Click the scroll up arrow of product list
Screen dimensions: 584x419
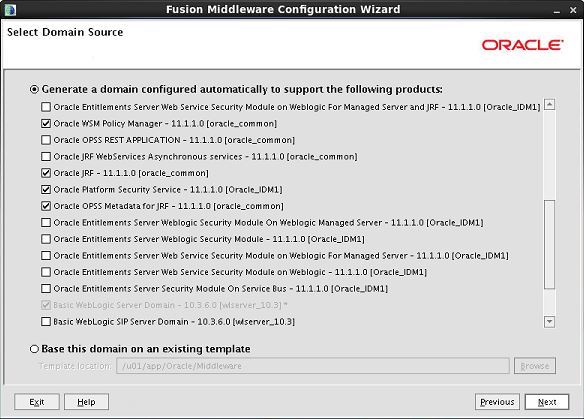click(549, 105)
